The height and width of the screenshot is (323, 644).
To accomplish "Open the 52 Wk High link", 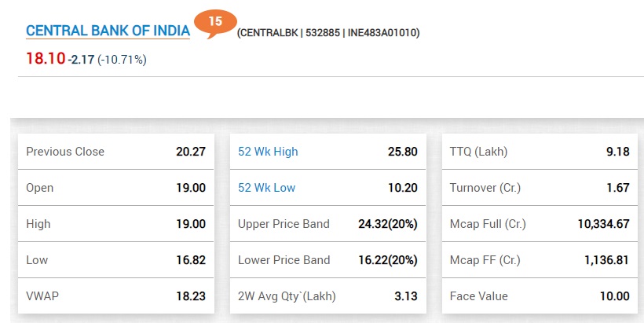I will tap(268, 152).
